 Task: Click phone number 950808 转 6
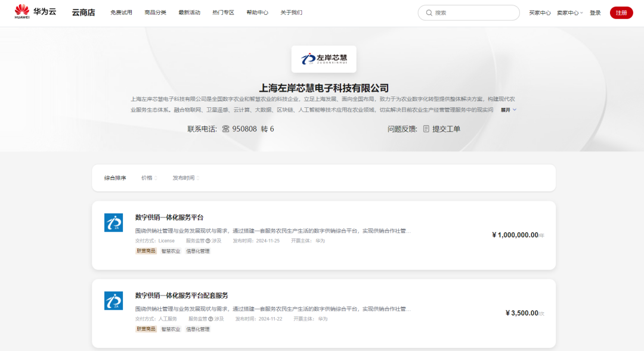pyautogui.click(x=253, y=129)
